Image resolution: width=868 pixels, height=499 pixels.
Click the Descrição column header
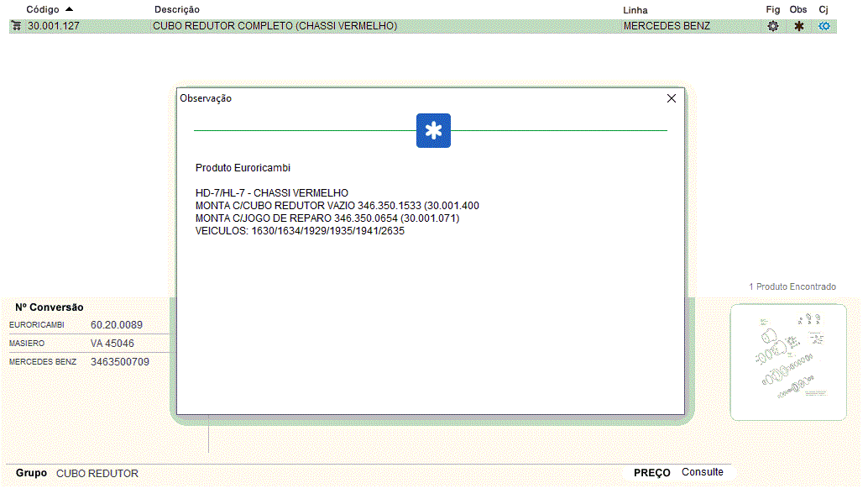[x=177, y=9]
